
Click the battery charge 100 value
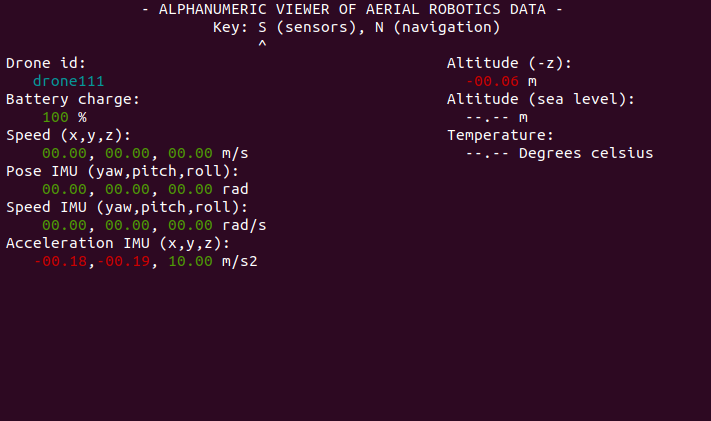click(x=55, y=117)
